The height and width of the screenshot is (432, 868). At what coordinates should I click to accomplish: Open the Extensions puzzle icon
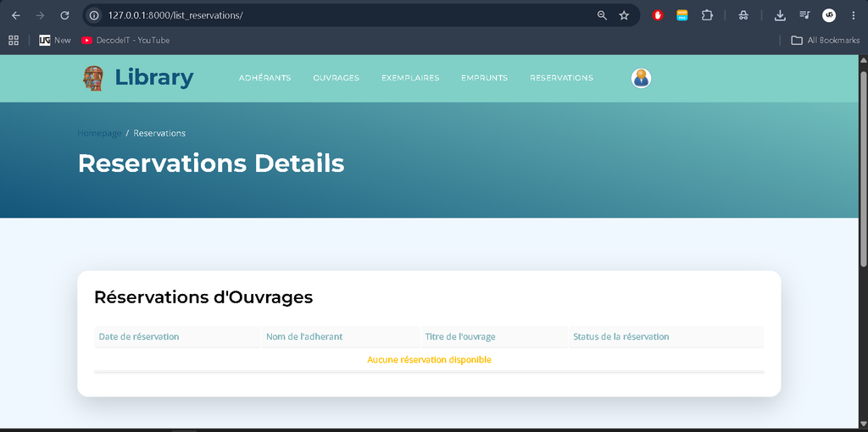[x=707, y=15]
